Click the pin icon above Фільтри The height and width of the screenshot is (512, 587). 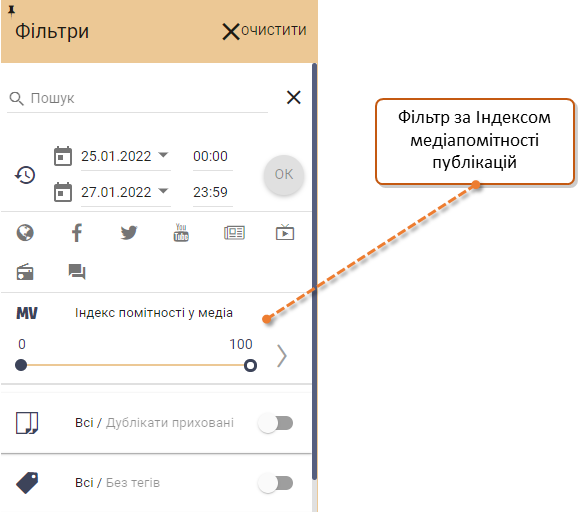[x=12, y=11]
